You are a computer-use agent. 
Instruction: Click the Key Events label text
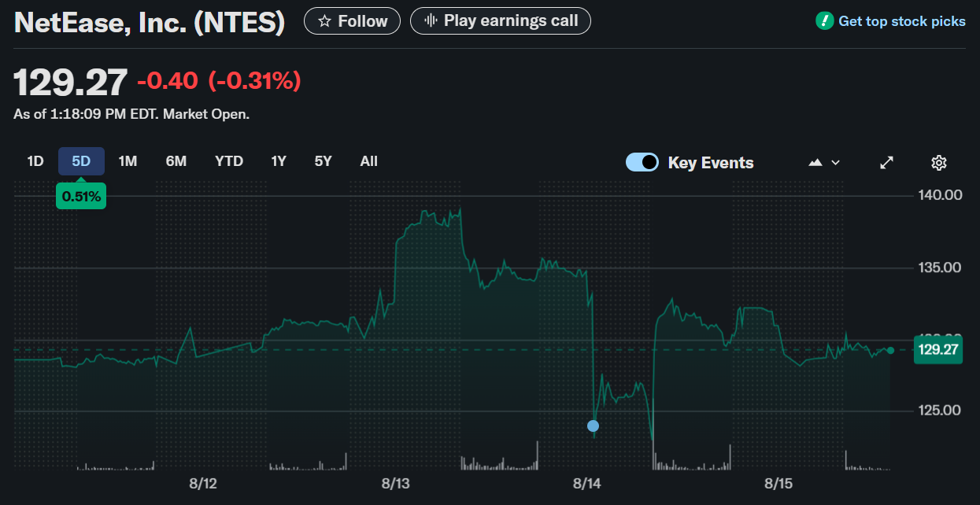point(711,163)
